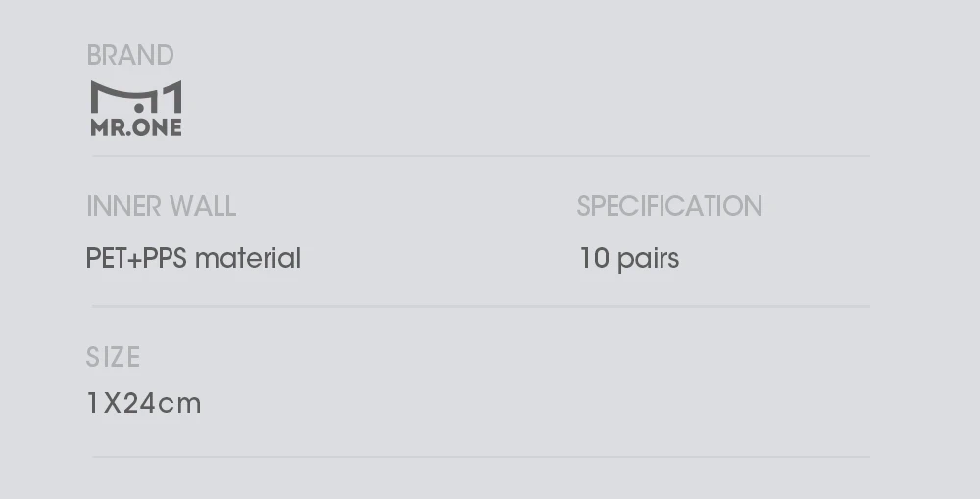The width and height of the screenshot is (980, 499).
Task: Click the divider line below the logo
Action: 480,156
